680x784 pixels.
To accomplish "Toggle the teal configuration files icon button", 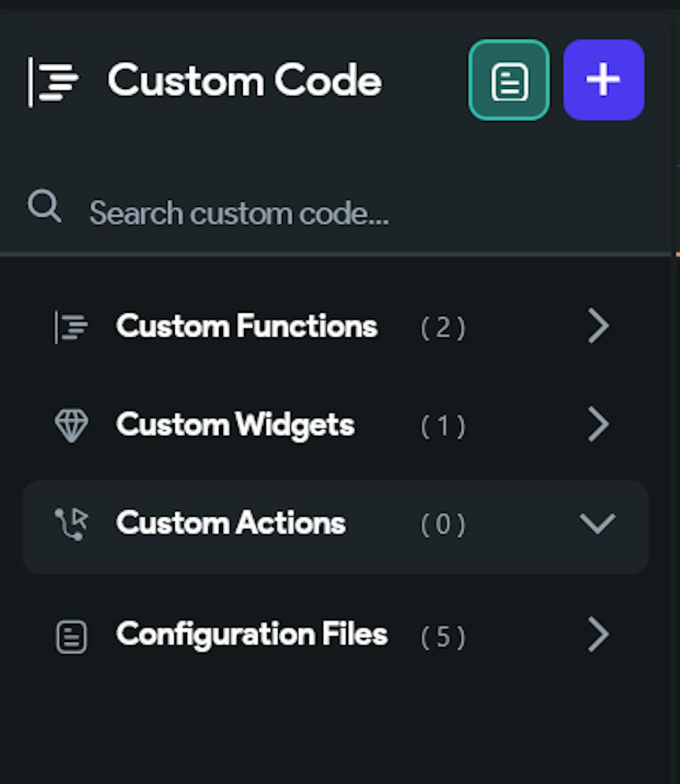I will [x=509, y=80].
